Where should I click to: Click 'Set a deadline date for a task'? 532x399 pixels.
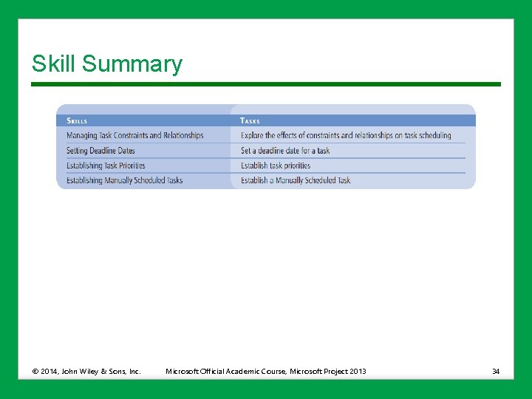(285, 151)
